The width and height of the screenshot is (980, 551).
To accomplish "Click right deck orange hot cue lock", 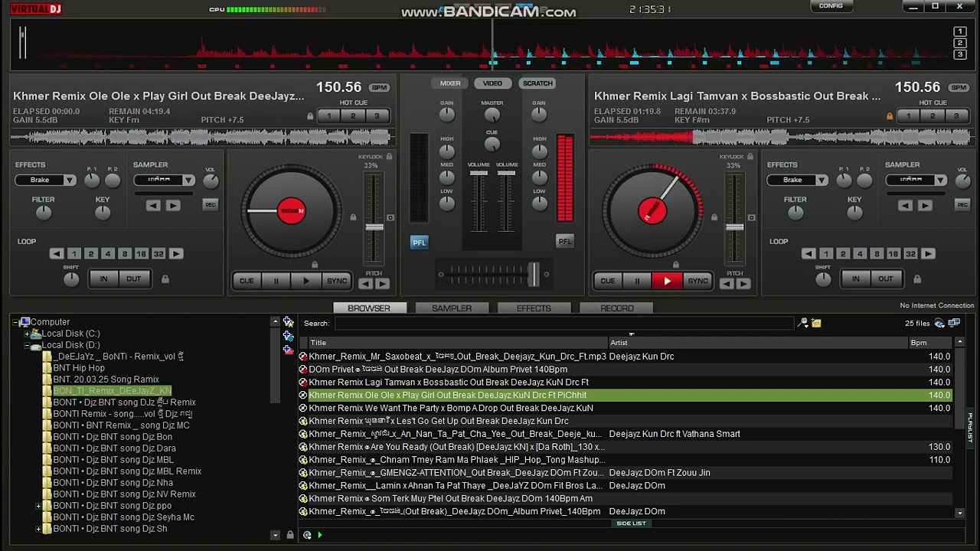I will click(x=890, y=116).
